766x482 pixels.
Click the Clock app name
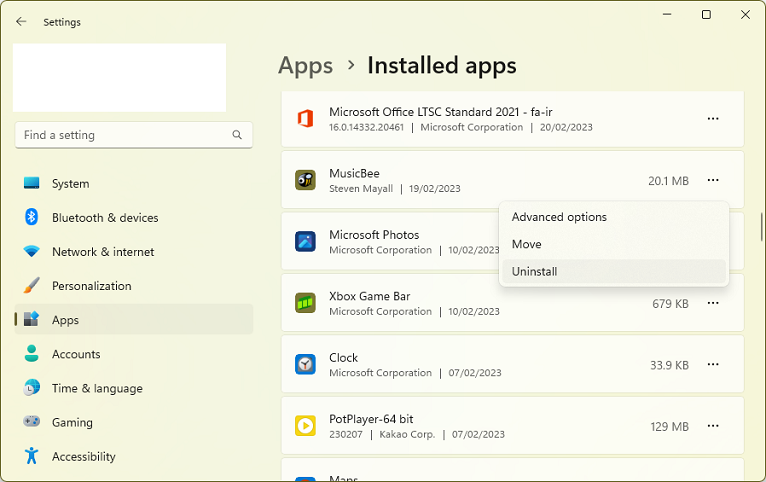(343, 358)
